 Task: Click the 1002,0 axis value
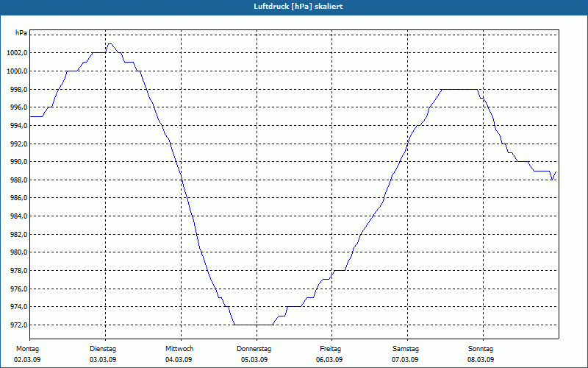click(17, 53)
